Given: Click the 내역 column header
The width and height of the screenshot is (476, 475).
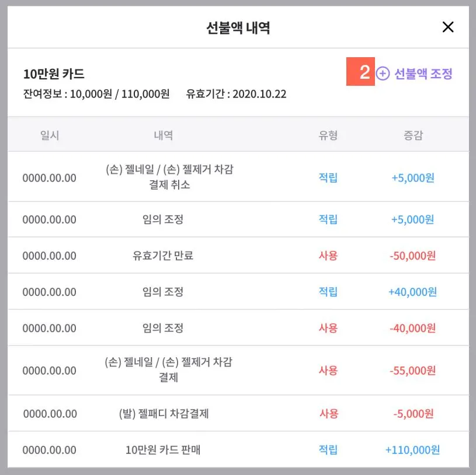Looking at the screenshot, I should click(164, 135).
